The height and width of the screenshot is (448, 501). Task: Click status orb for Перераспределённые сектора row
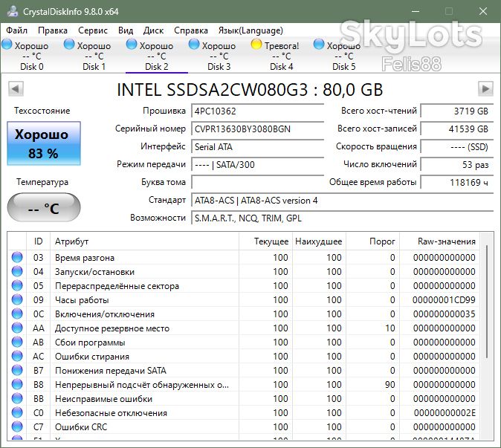pyautogui.click(x=17, y=285)
